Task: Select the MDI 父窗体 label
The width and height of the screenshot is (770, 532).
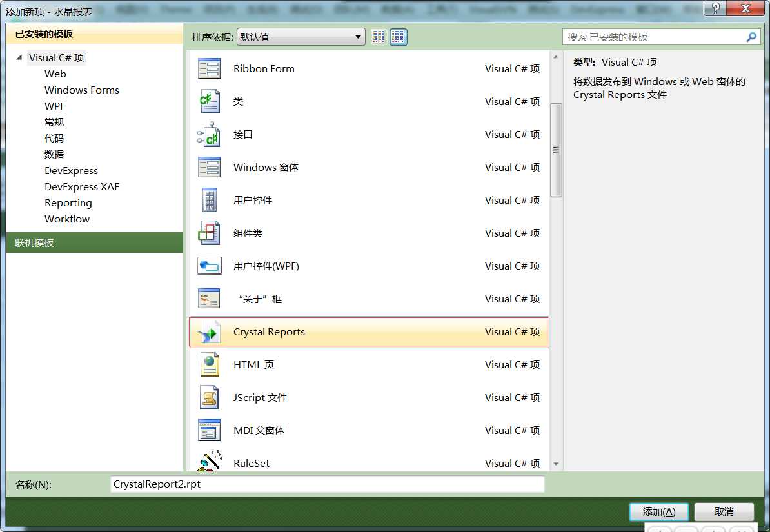Action: coord(259,430)
